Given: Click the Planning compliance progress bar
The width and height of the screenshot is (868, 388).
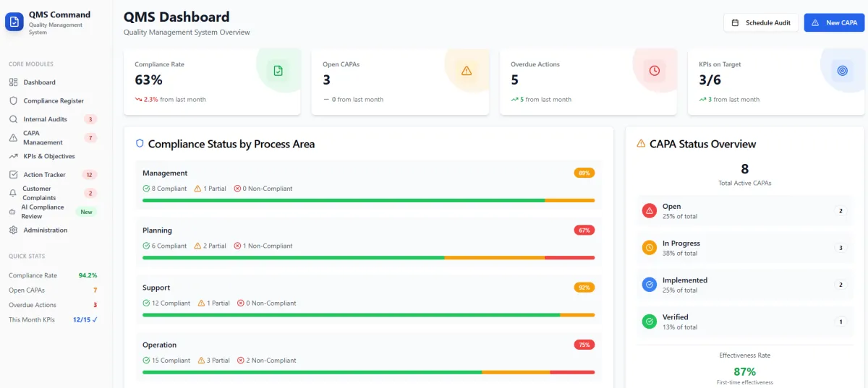Looking at the screenshot, I should coord(368,258).
